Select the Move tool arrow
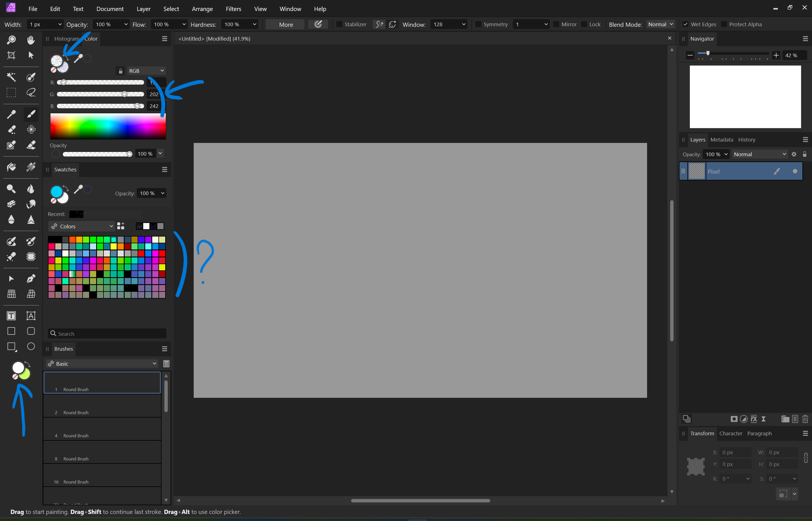 [31, 55]
